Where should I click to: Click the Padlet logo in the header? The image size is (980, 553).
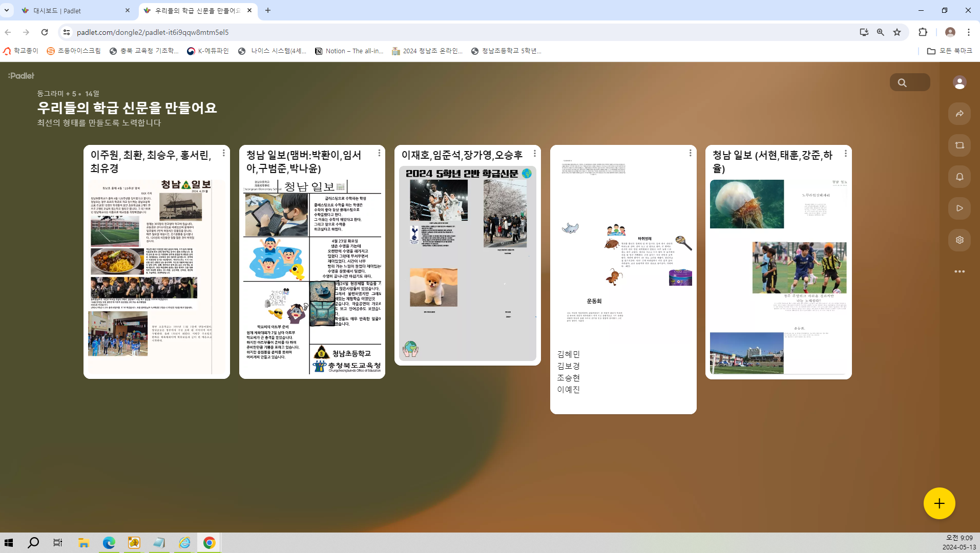21,76
